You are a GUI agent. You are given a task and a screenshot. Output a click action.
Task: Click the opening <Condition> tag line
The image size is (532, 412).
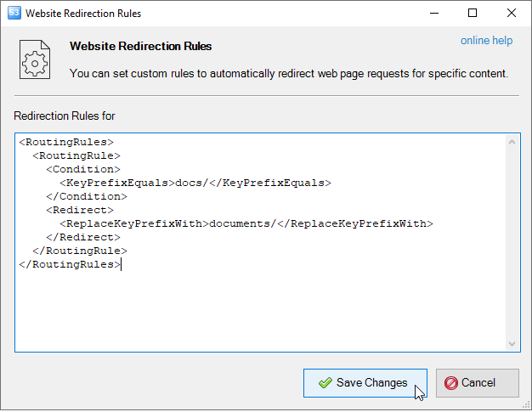[83, 169]
